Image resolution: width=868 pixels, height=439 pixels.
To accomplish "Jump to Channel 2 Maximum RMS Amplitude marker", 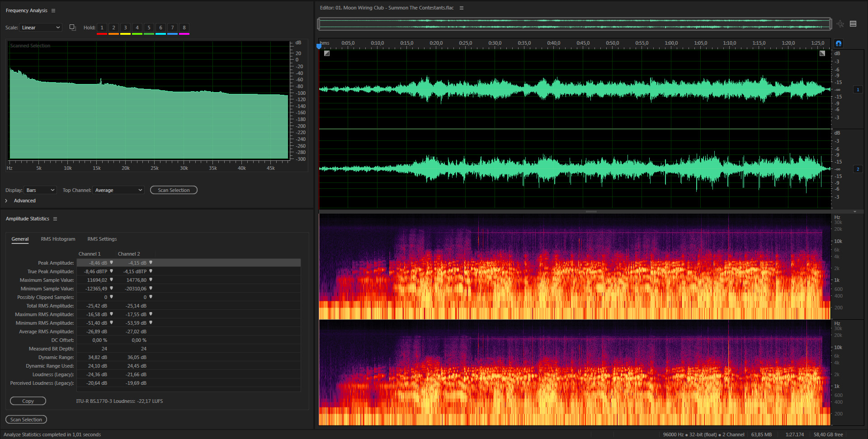I will point(151,314).
